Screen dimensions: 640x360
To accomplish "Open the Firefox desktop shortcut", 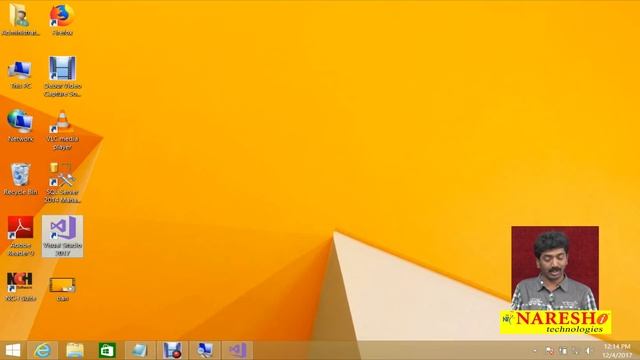I will 62,19.
